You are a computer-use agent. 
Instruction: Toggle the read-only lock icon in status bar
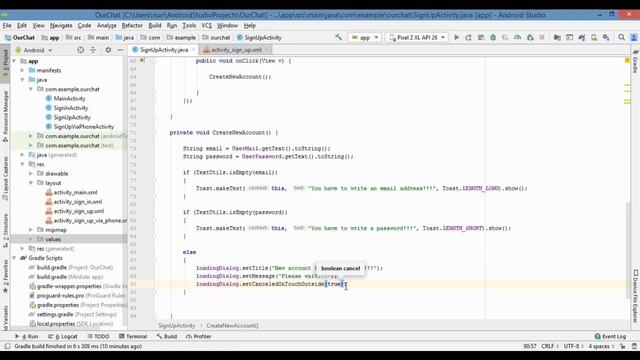[622, 346]
